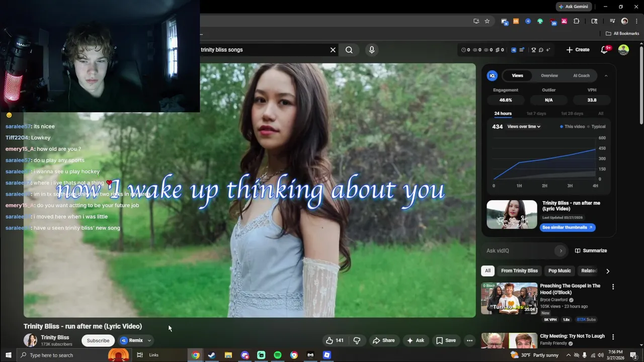The image size is (644, 362).
Task: Select the From Trinity Bliss chip
Action: tap(519, 270)
